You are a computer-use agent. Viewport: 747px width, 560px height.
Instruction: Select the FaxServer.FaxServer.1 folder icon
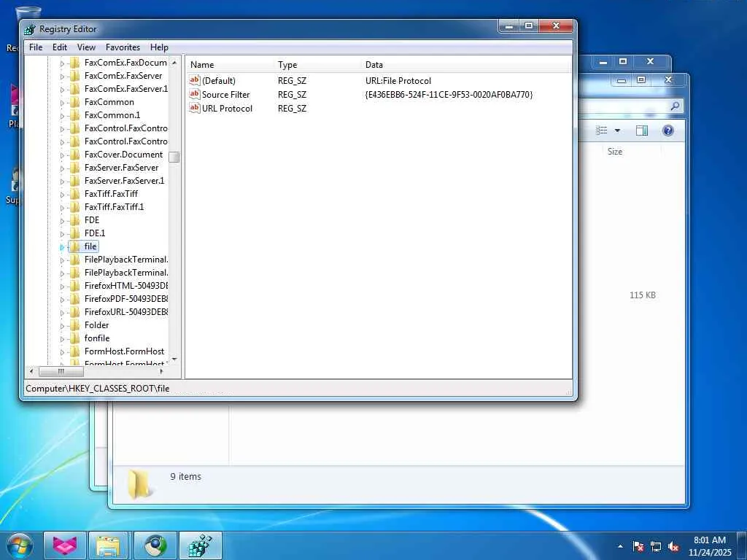[75, 181]
